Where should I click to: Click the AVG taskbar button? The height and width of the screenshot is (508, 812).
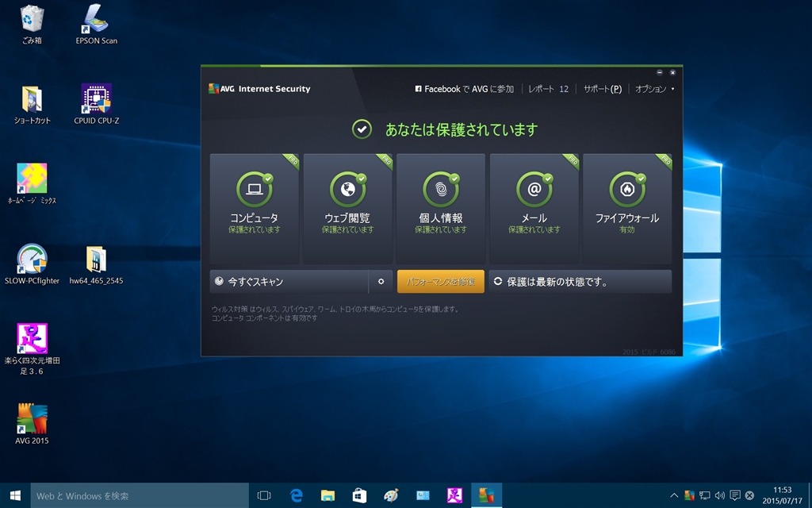[x=486, y=495]
